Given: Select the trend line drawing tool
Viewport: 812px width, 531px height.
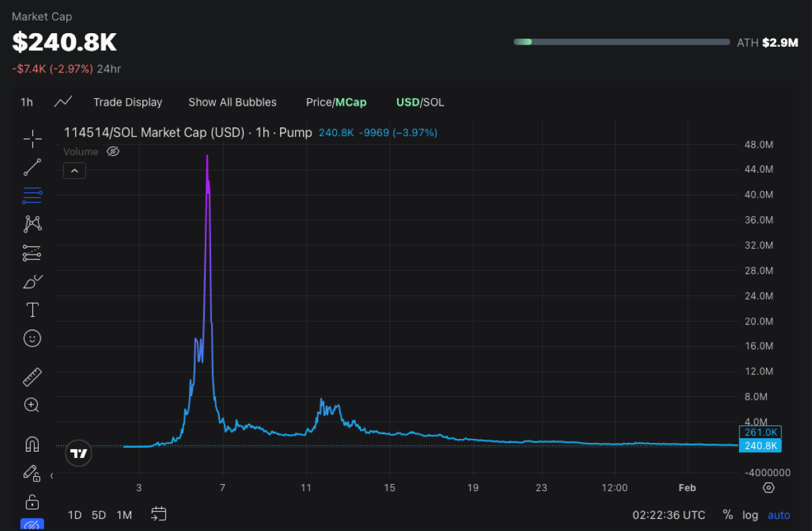Looking at the screenshot, I should tap(32, 167).
